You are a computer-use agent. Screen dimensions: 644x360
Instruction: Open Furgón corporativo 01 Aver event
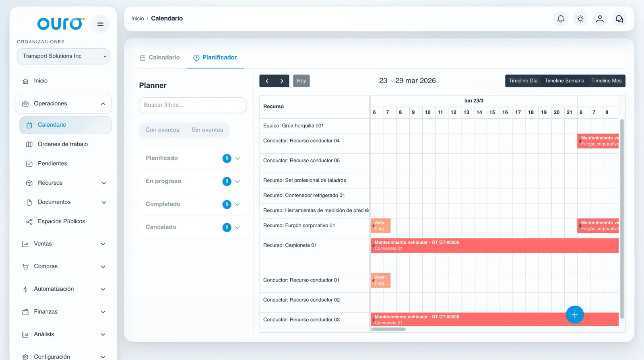(x=381, y=226)
